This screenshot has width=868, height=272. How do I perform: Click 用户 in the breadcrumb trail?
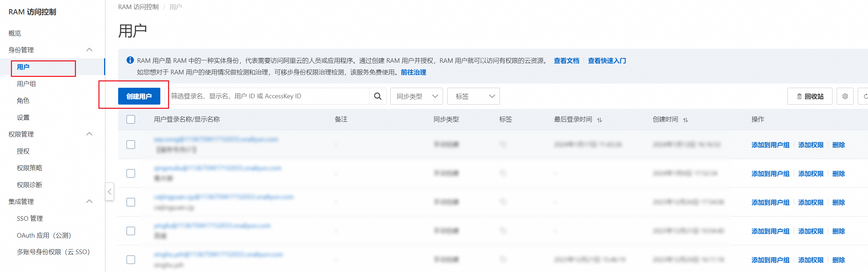pyautogui.click(x=176, y=7)
